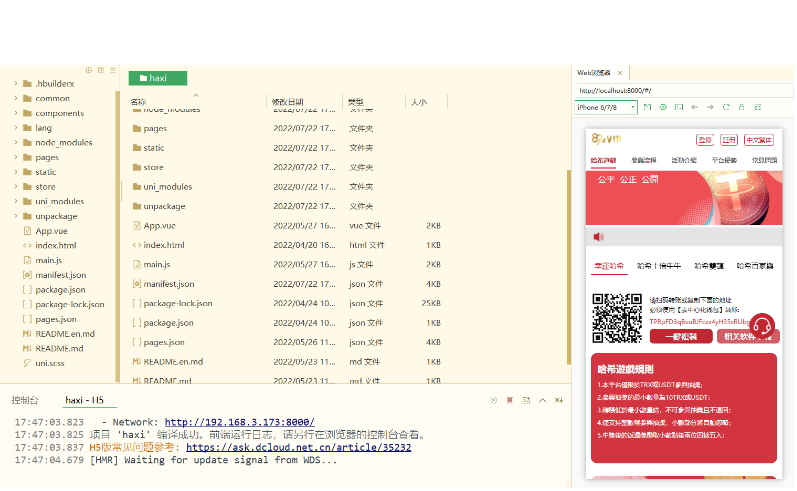
Task: Expand the node_modules folder in tree
Action: click(x=16, y=143)
